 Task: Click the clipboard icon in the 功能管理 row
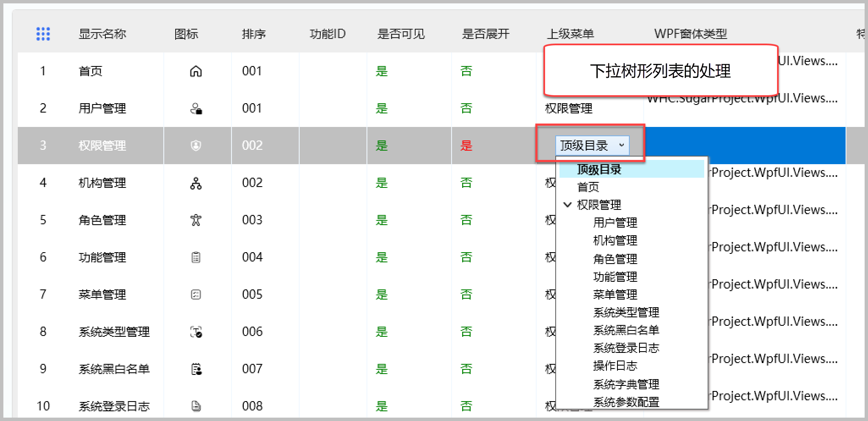tap(196, 257)
